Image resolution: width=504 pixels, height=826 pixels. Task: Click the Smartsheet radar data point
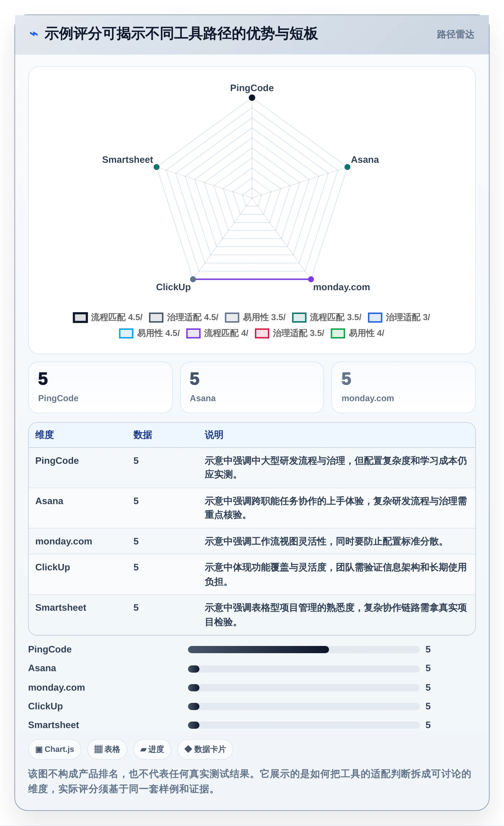(x=157, y=167)
